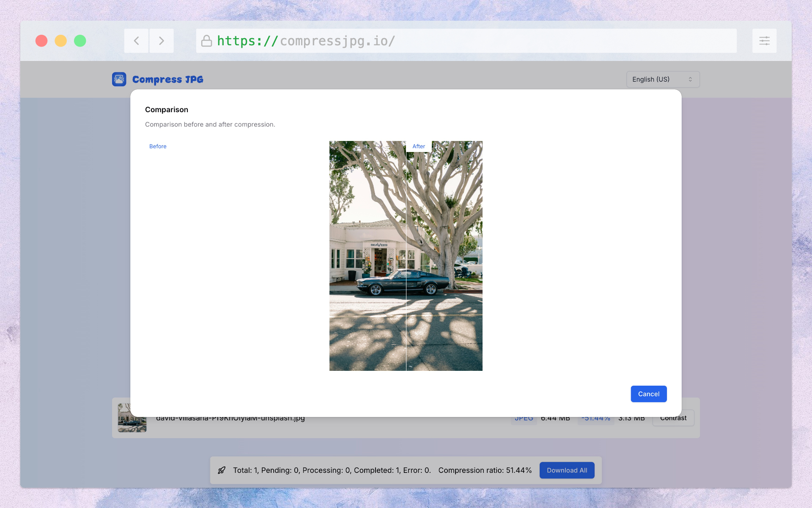
Task: Grab the before/after comparison slider handle
Action: point(406,256)
